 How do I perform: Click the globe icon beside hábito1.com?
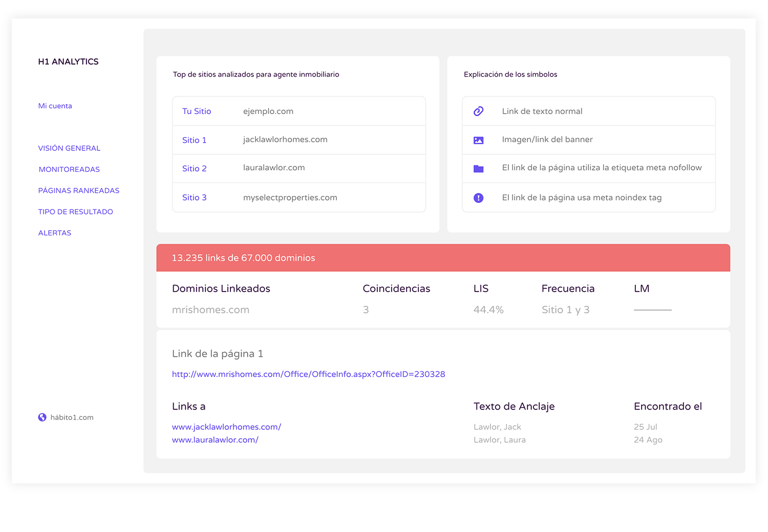tap(42, 417)
